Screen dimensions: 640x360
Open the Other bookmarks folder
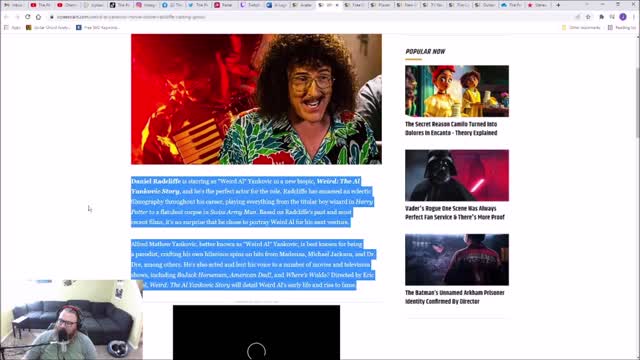581,27
